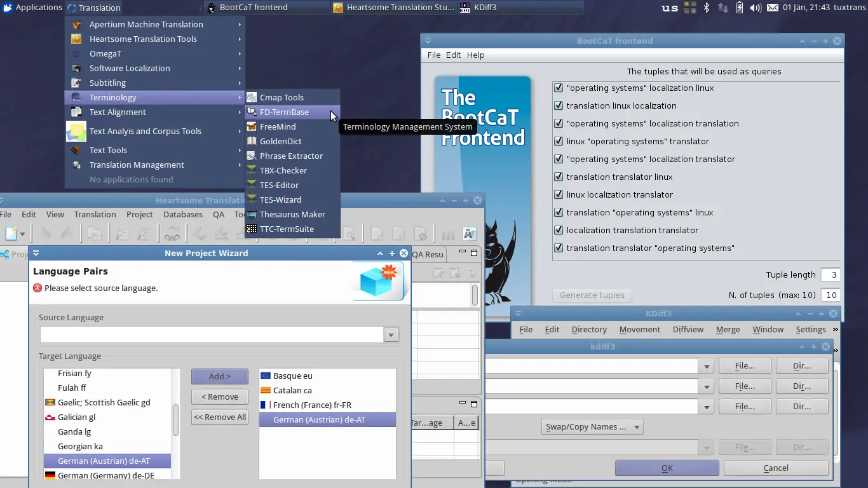
Task: Open the New Project dropdown arrow in Heartsome toolbar
Action: [22, 234]
